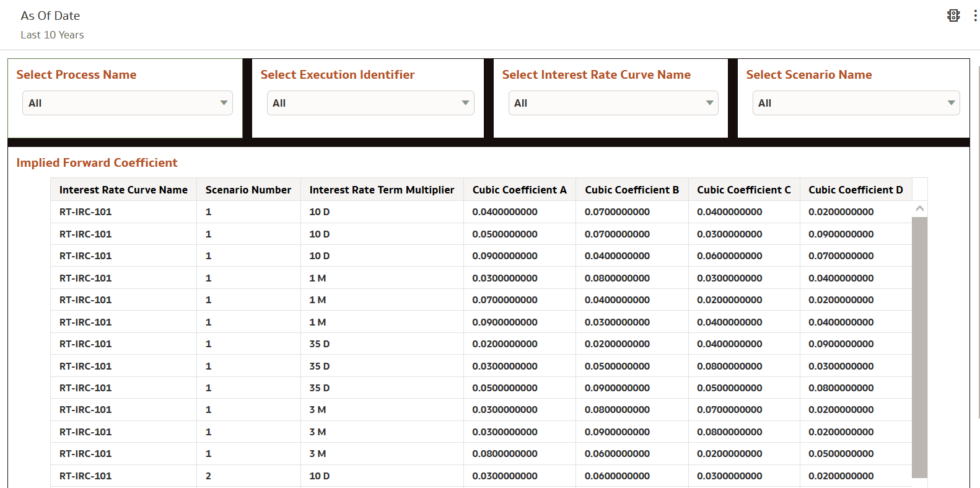Viewport: 980px width, 488px height.
Task: Click the As Of Date filter label
Action: (50, 16)
